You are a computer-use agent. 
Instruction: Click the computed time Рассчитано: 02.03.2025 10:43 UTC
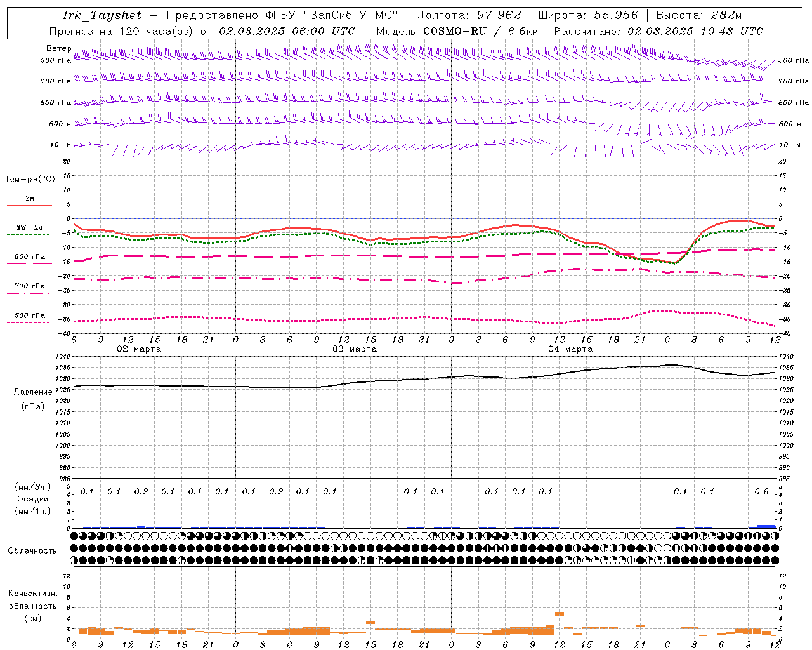point(658,31)
